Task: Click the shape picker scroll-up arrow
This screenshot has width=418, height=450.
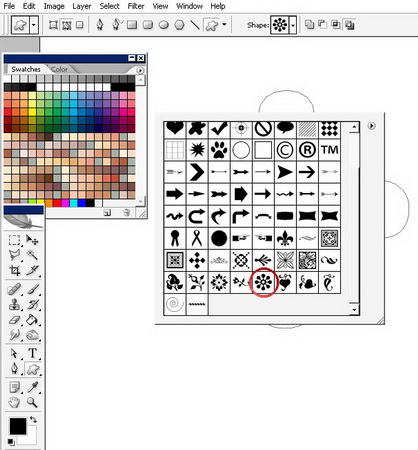Action: tap(354, 127)
